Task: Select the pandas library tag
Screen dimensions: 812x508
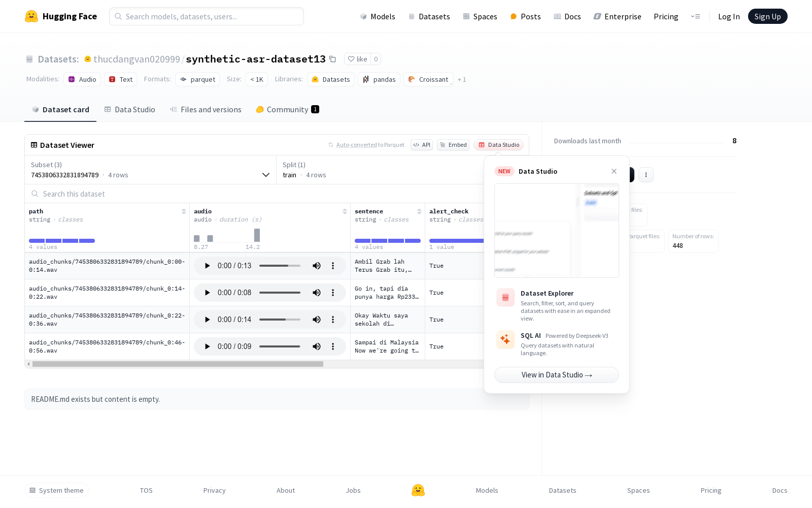Action: coord(379,79)
